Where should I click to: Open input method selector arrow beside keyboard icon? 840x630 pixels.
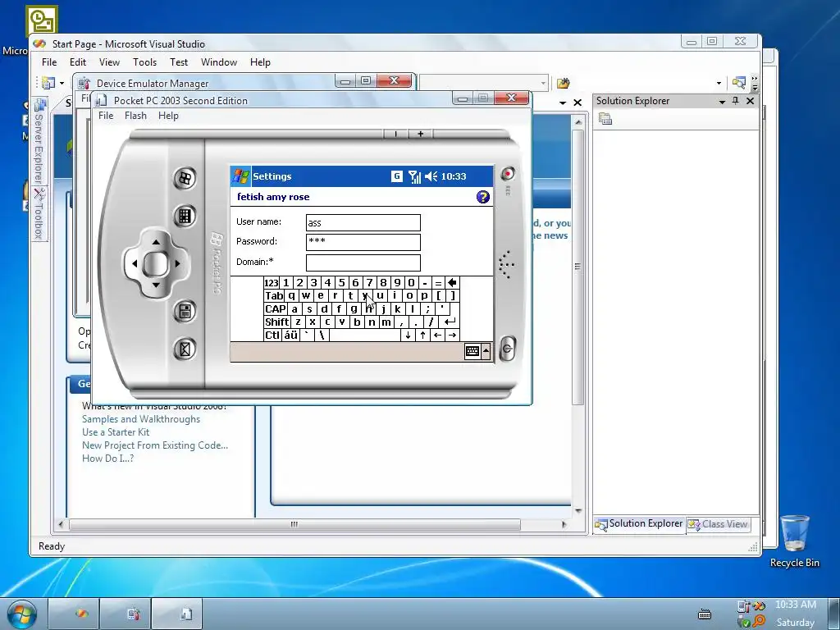coord(486,351)
